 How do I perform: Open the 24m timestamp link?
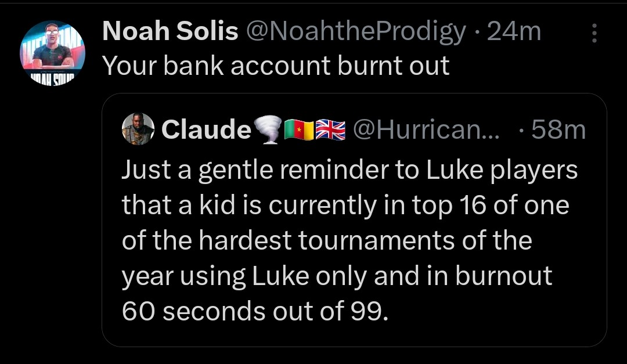514,31
